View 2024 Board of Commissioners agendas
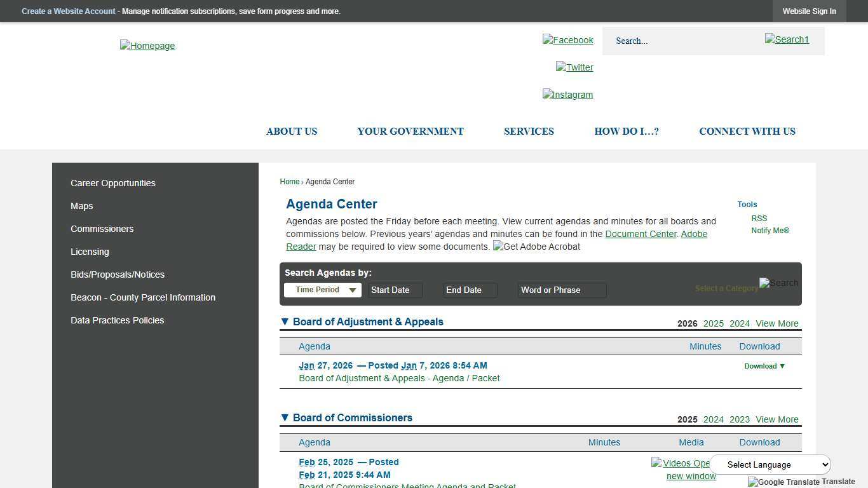The width and height of the screenshot is (868, 488). [x=713, y=419]
